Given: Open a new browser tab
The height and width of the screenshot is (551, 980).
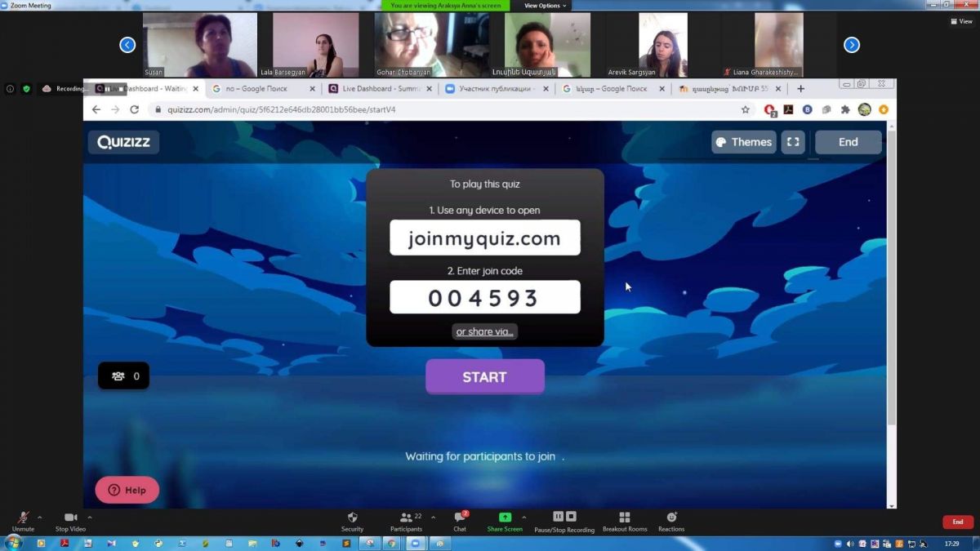Looking at the screenshot, I should click(x=800, y=89).
